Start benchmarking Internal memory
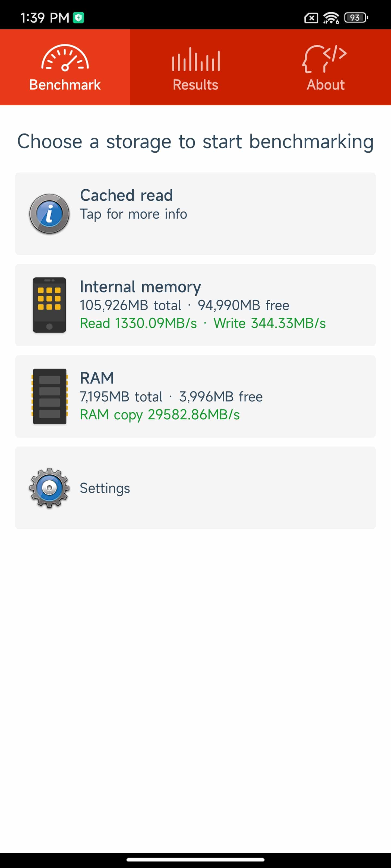391x868 pixels. (195, 305)
